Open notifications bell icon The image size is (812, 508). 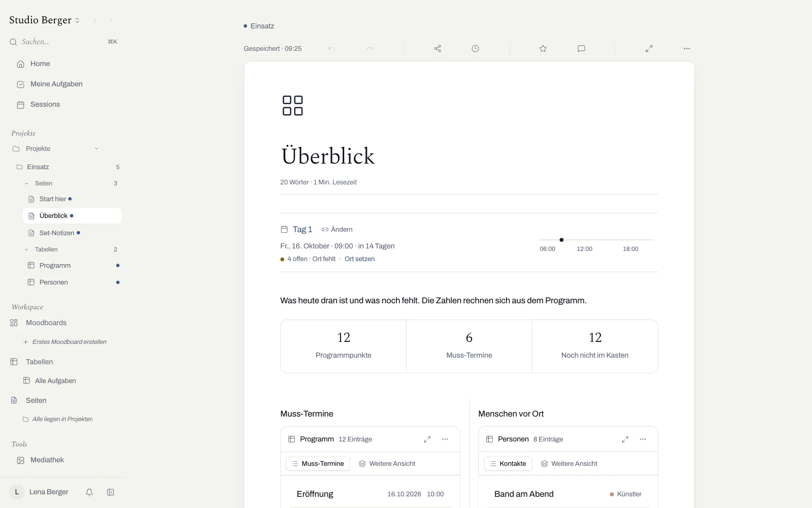[89, 492]
